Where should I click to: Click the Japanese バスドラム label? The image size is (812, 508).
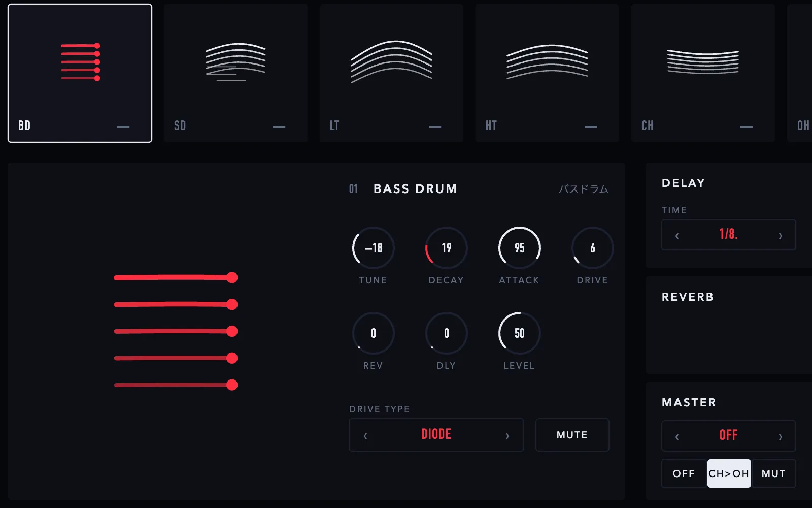click(584, 189)
